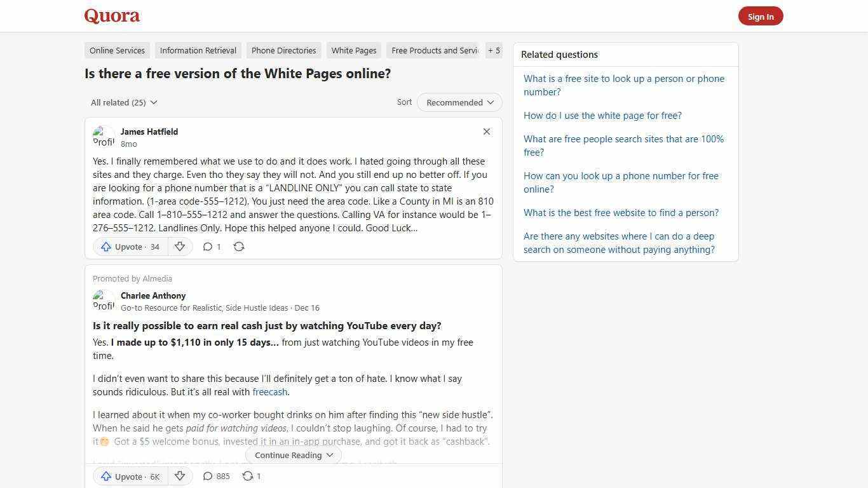Open 'How do I use the white page for free?'

pyautogui.click(x=602, y=115)
